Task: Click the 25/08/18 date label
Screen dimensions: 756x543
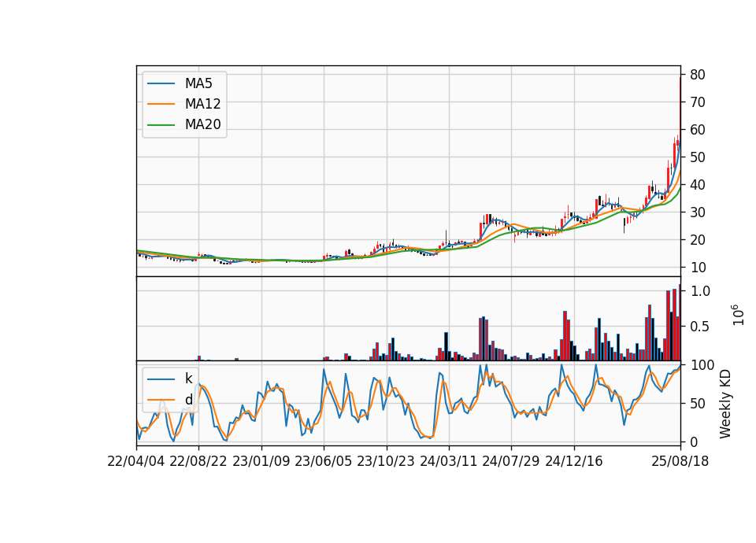Action: point(680,461)
